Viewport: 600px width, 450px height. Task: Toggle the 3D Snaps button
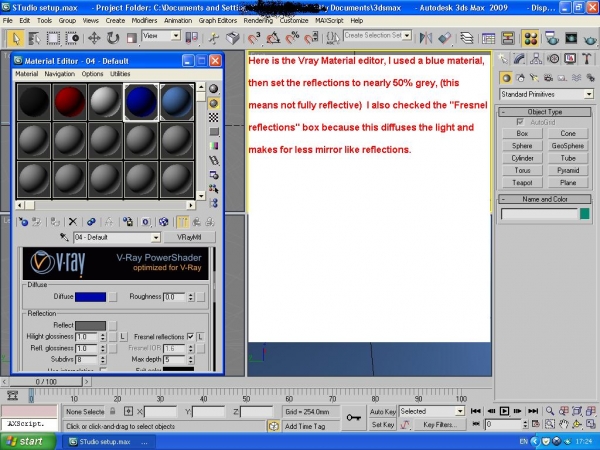[x=253, y=38]
